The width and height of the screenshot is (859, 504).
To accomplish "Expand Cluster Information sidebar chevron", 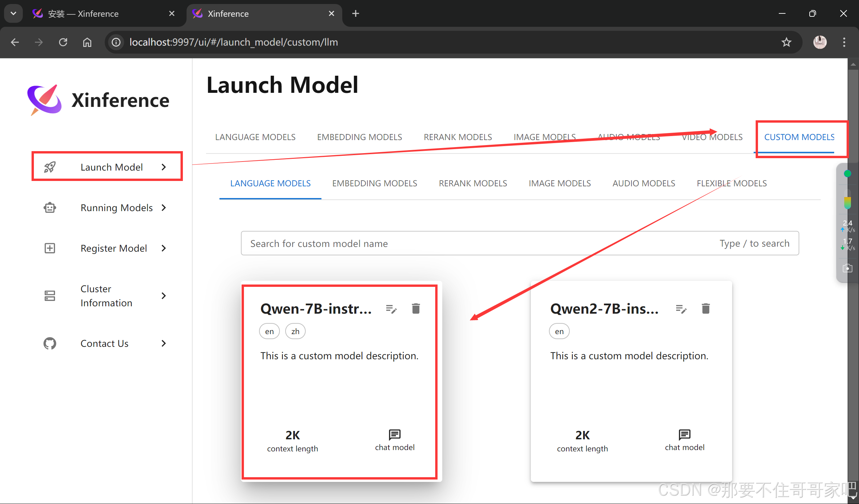I will (164, 296).
